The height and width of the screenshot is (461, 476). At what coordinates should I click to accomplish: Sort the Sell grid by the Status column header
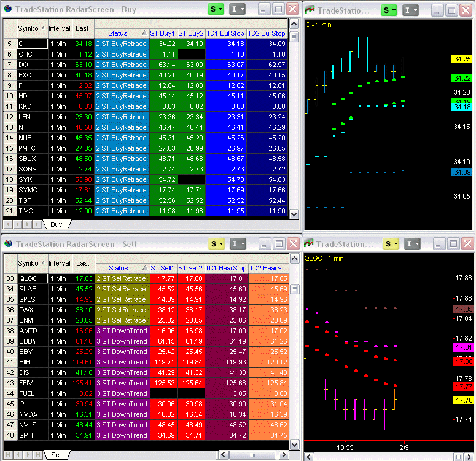122,268
